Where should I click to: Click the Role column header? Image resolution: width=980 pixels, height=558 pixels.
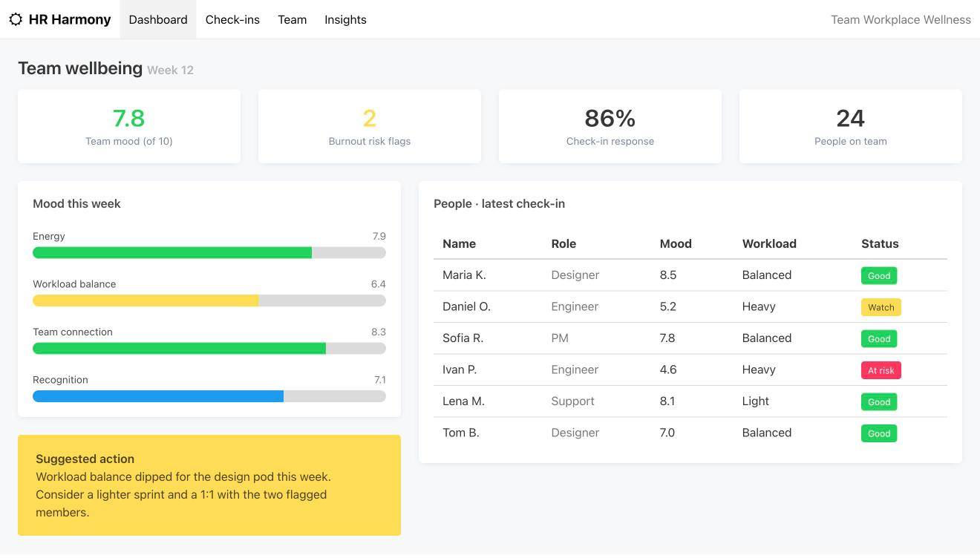pos(563,243)
